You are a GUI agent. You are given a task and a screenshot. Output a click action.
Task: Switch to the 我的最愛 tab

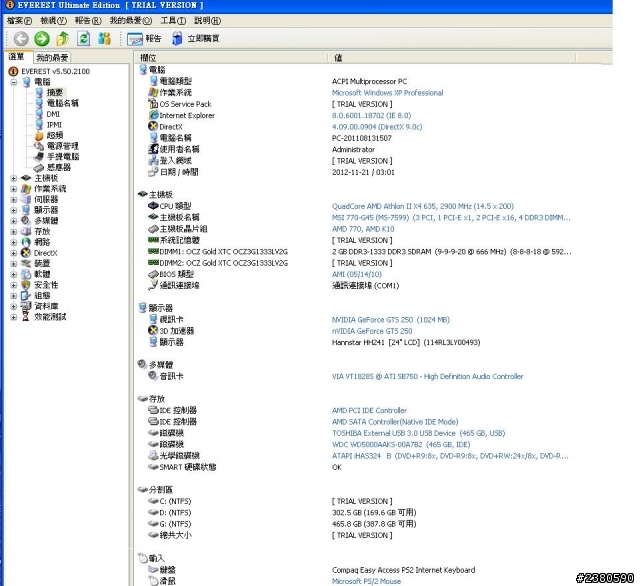point(52,57)
